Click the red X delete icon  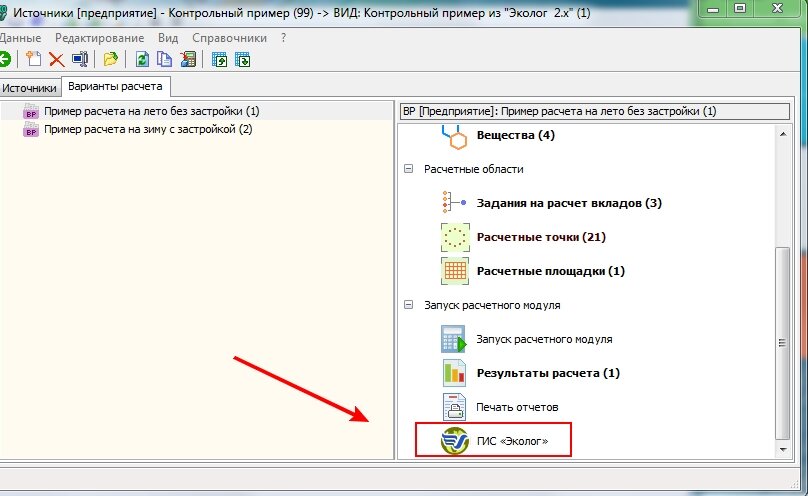pos(57,60)
